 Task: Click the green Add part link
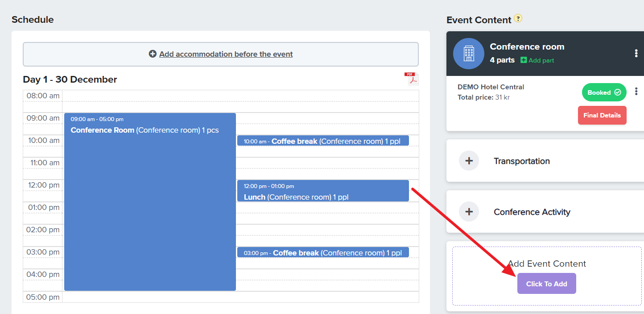(537, 60)
